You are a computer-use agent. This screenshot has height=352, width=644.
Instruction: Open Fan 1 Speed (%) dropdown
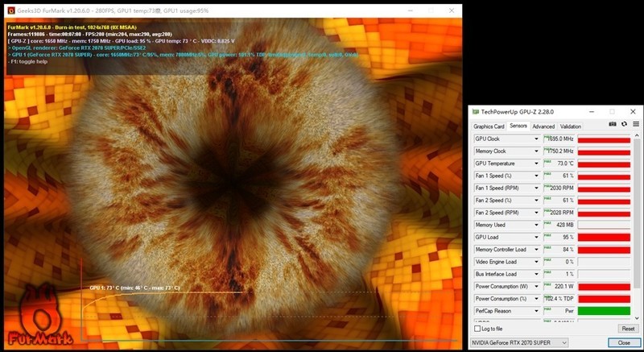[x=536, y=176]
